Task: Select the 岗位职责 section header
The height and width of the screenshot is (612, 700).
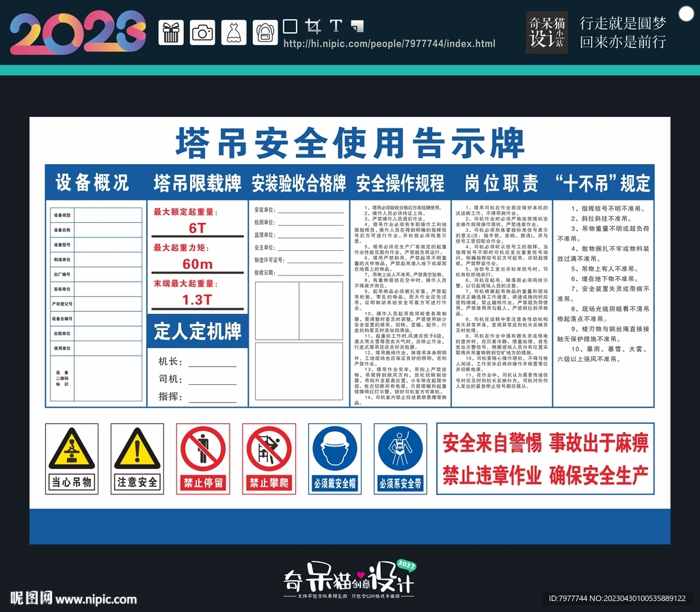Action: point(501,183)
